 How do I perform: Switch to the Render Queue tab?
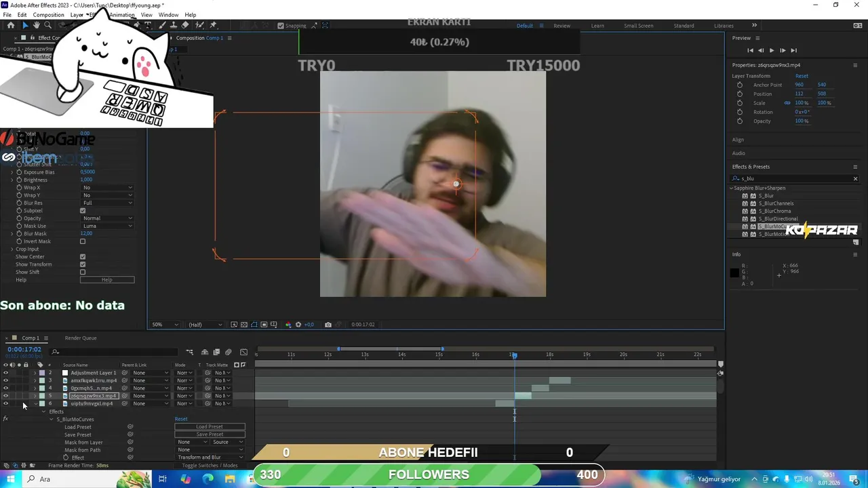(81, 338)
